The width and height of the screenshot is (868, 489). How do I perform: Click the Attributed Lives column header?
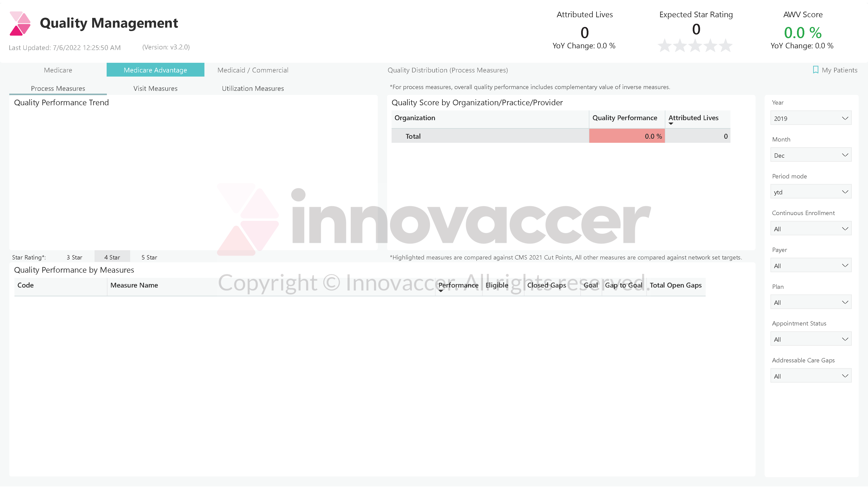click(x=693, y=117)
